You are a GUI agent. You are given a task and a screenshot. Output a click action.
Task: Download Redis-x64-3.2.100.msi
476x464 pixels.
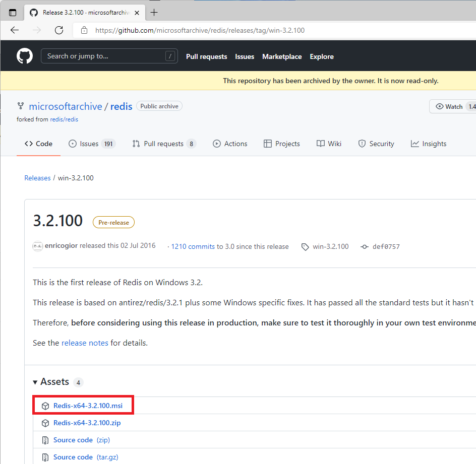(x=88, y=406)
